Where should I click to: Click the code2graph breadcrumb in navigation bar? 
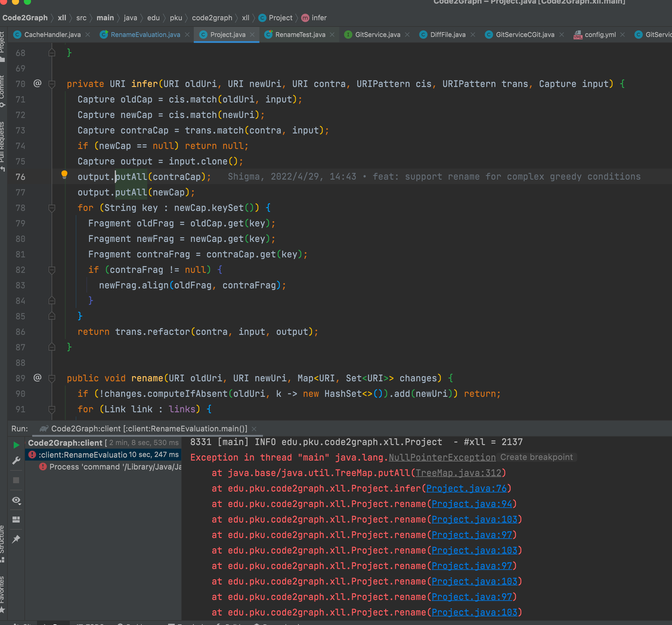coord(212,18)
